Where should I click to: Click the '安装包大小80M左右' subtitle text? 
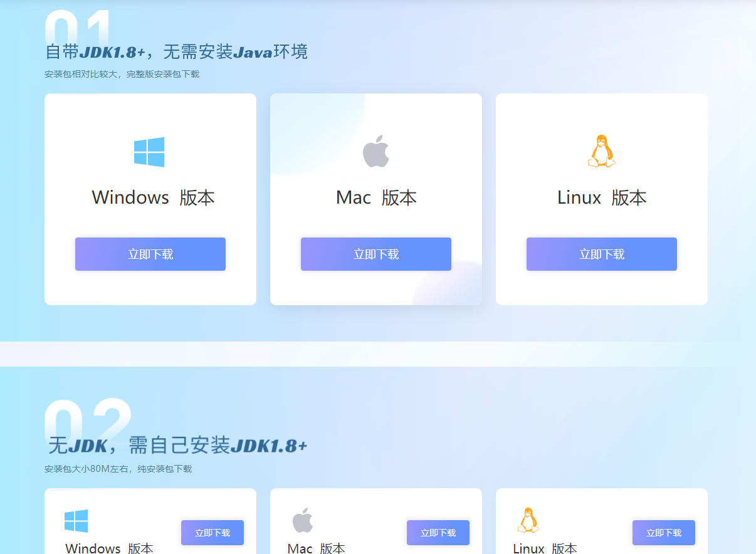point(86,469)
